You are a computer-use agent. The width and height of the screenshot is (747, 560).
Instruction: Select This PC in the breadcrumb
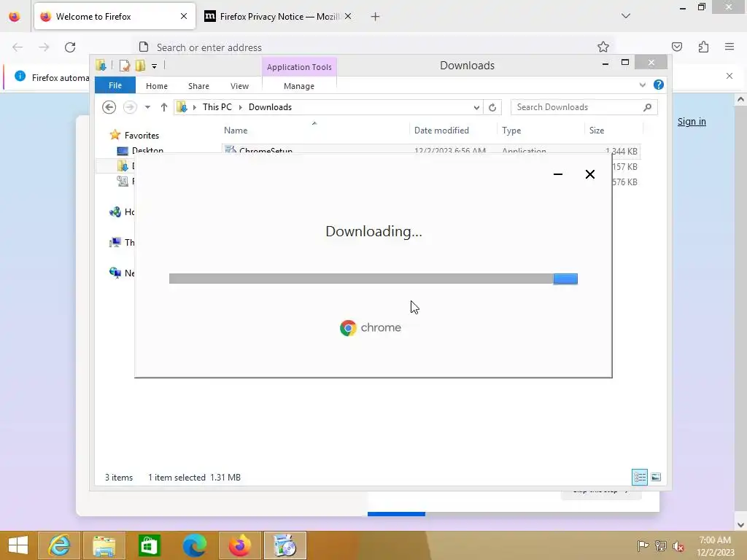click(x=217, y=107)
